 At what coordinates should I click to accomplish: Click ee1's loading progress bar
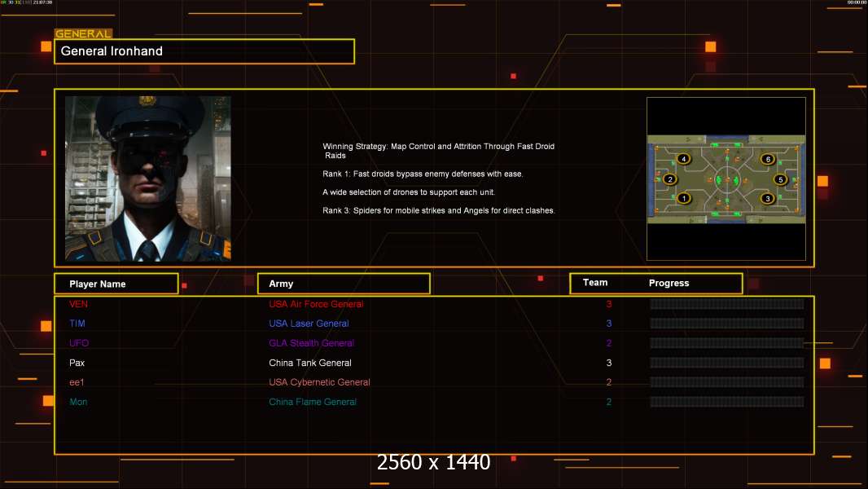pyautogui.click(x=727, y=382)
